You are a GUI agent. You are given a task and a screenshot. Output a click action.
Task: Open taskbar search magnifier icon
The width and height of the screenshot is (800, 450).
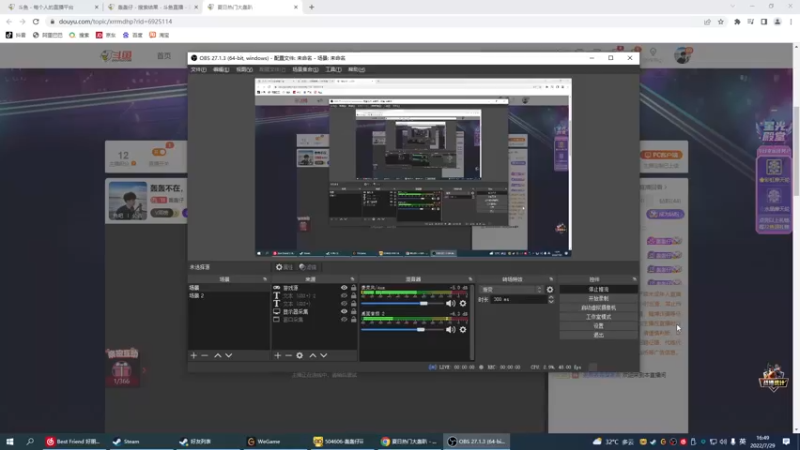point(30,441)
